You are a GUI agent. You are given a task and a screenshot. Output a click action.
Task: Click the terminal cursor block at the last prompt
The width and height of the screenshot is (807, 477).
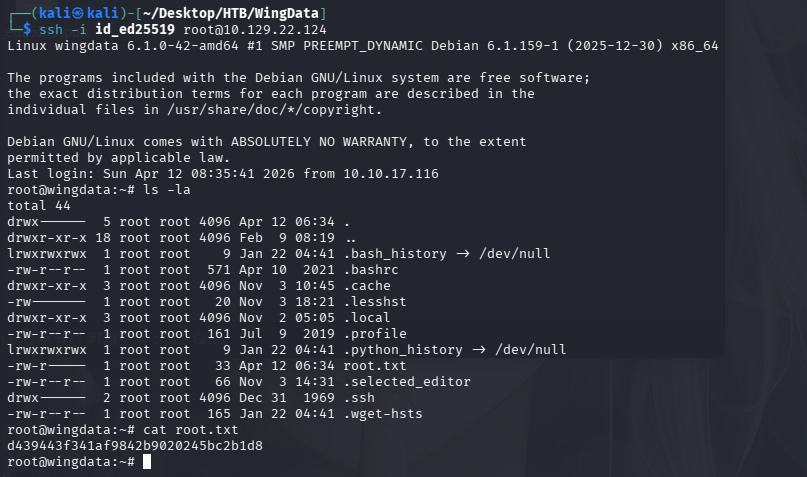click(x=147, y=461)
